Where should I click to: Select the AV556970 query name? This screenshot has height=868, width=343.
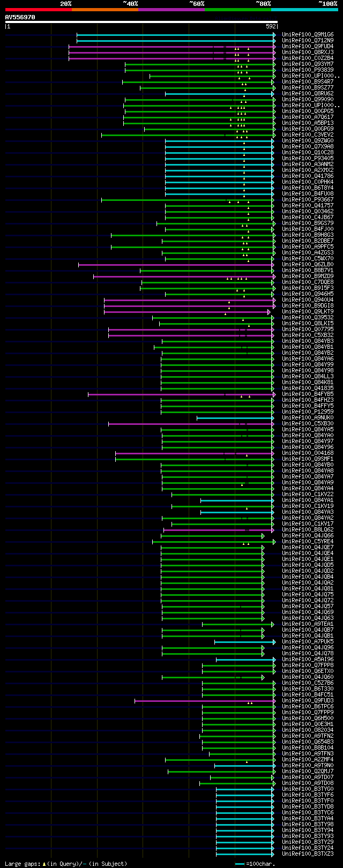coord(20,17)
